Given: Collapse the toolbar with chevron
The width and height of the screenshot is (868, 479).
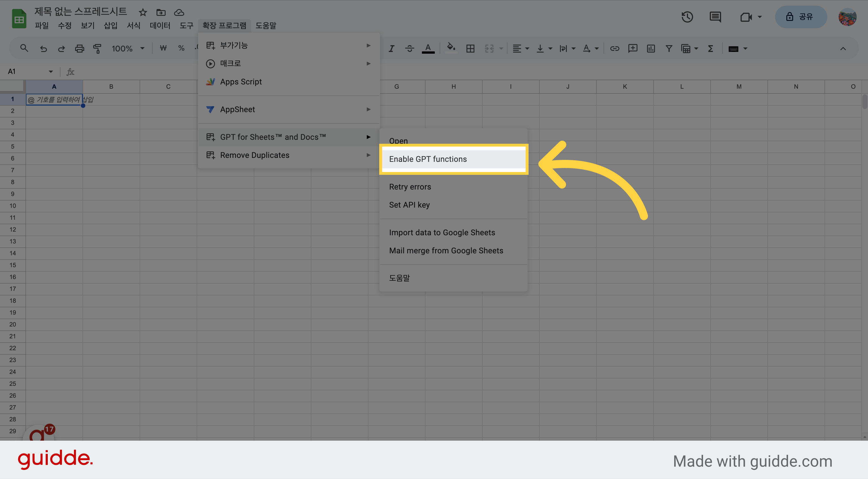Looking at the screenshot, I should [843, 49].
